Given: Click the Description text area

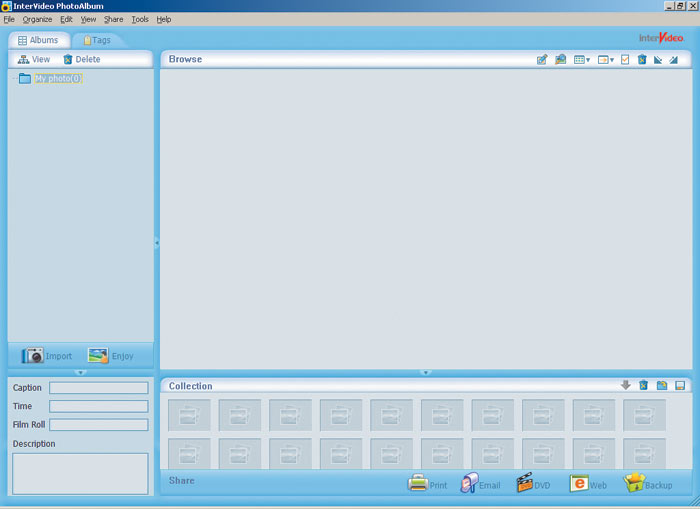Looking at the screenshot, I should [x=80, y=474].
